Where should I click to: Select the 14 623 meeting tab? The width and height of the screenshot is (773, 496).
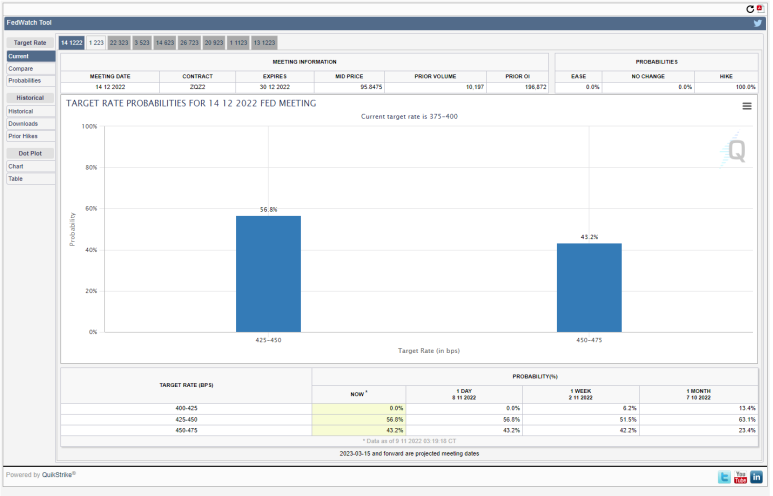point(165,43)
